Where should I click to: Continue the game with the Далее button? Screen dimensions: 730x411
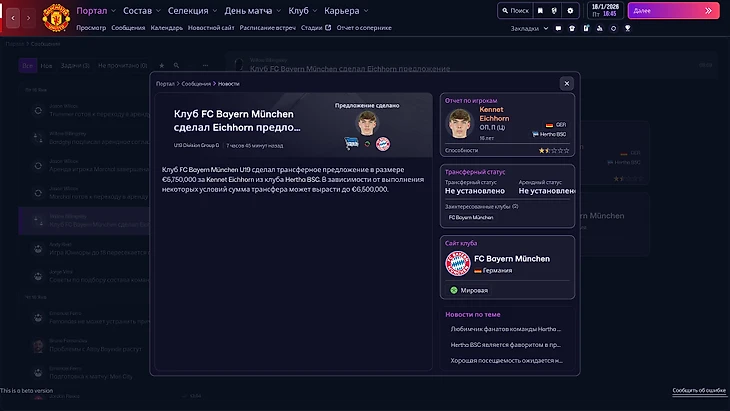[x=673, y=11]
